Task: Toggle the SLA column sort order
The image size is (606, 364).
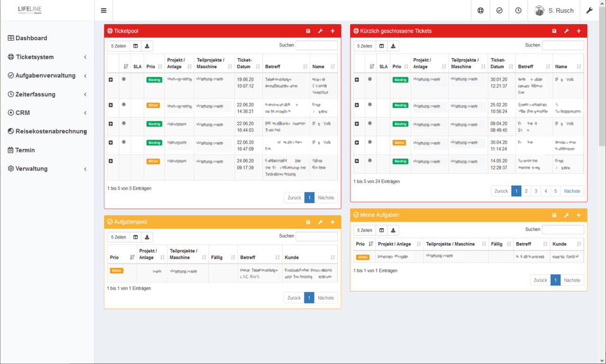Action: (137, 66)
